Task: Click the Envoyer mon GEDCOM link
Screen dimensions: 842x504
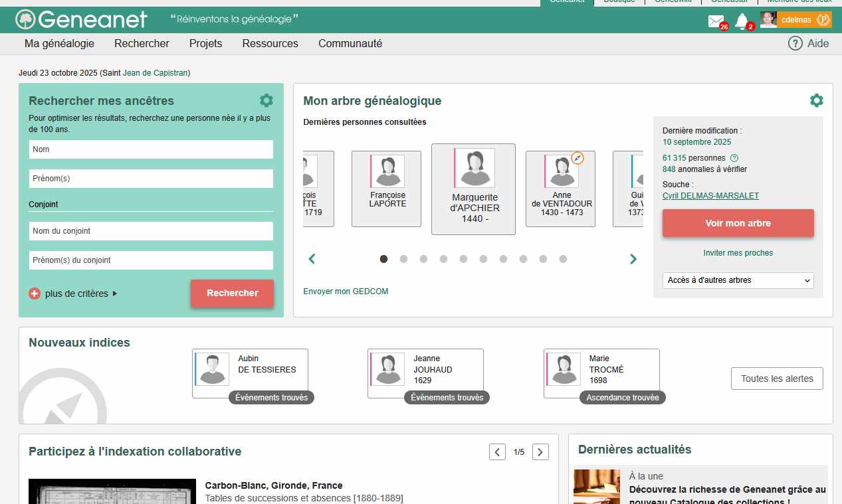Action: [346, 292]
